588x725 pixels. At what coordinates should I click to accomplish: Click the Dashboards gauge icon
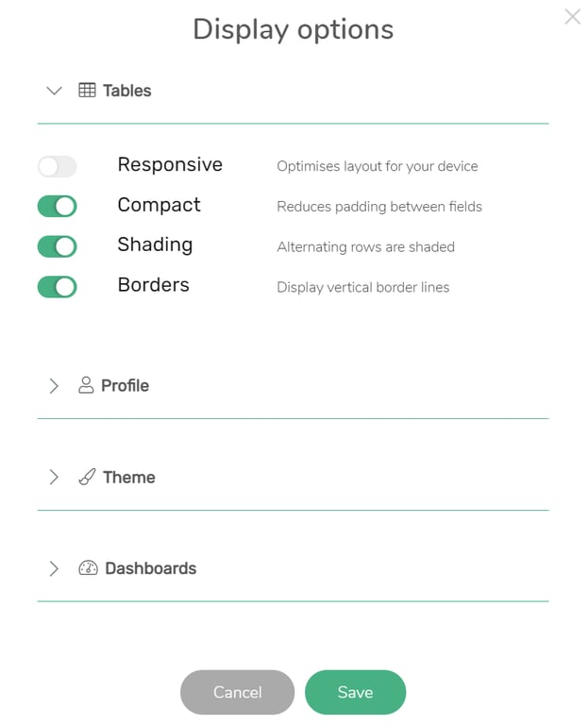click(x=88, y=567)
